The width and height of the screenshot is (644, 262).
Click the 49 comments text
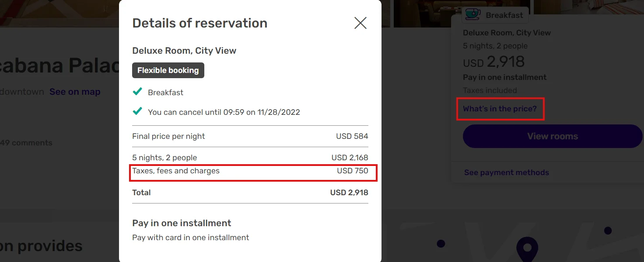click(x=26, y=143)
